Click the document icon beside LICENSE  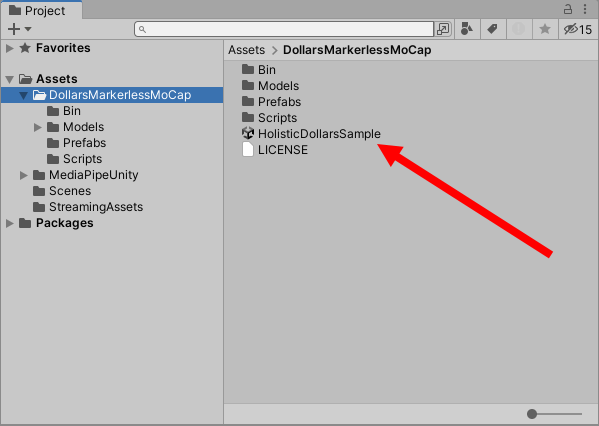click(x=248, y=149)
